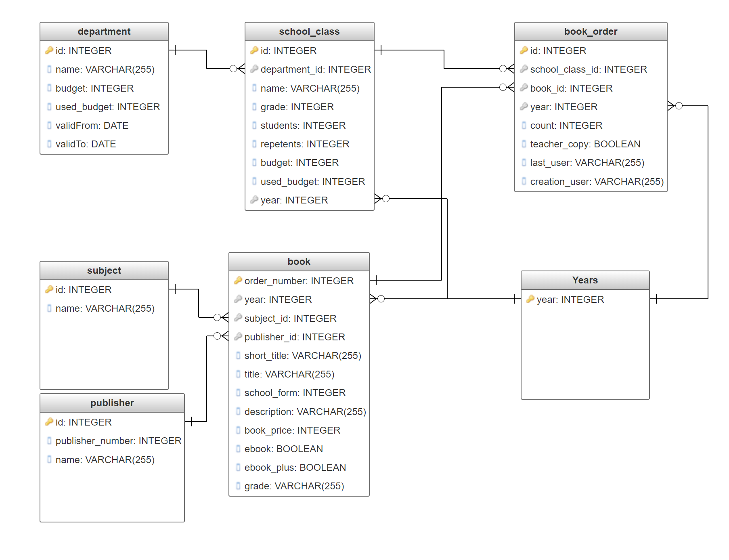The height and width of the screenshot is (560, 729).
Task: Click the column icon beside repetents
Action: (254, 144)
